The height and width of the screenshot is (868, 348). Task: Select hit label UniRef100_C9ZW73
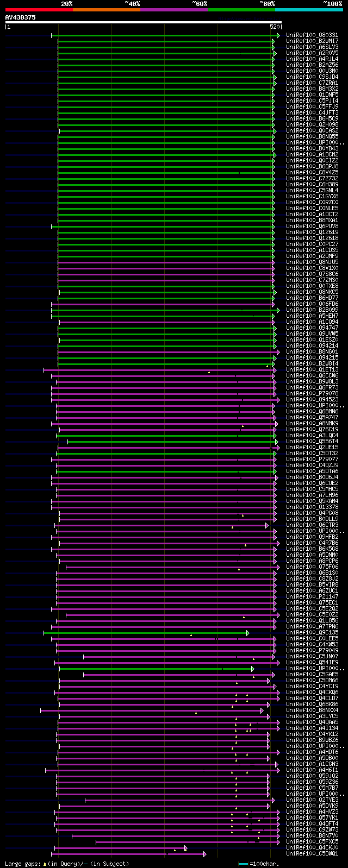(312, 830)
